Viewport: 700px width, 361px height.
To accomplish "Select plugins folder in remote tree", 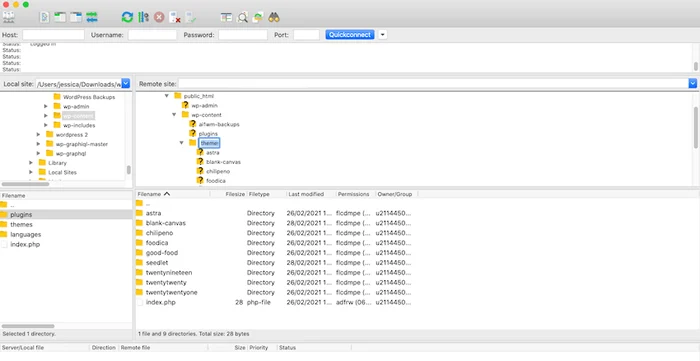I will click(208, 133).
